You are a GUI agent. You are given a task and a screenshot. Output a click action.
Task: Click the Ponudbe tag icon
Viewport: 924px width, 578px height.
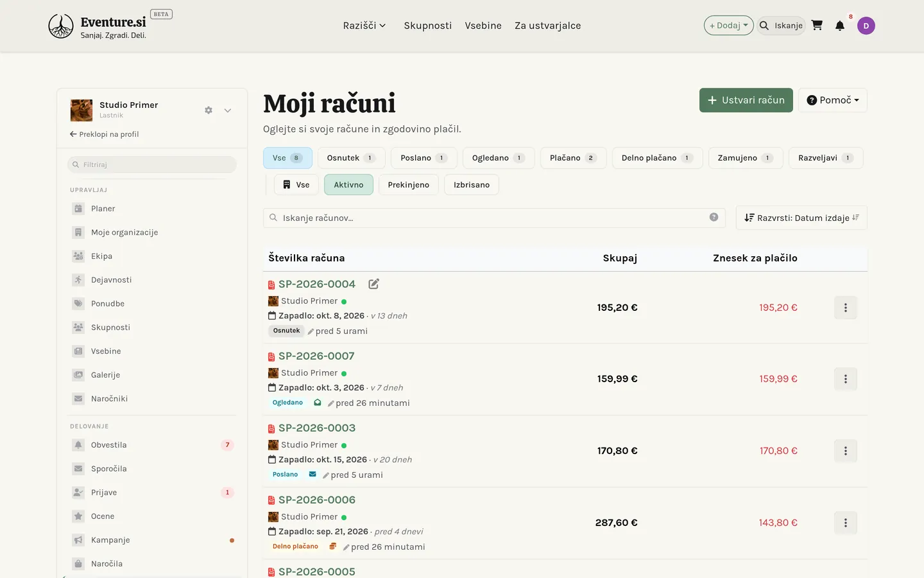click(x=78, y=304)
